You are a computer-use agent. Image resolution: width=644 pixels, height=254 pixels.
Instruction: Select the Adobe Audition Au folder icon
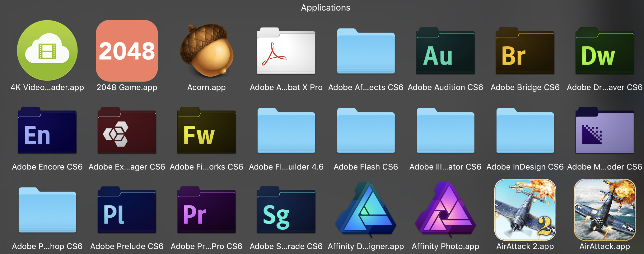446,51
